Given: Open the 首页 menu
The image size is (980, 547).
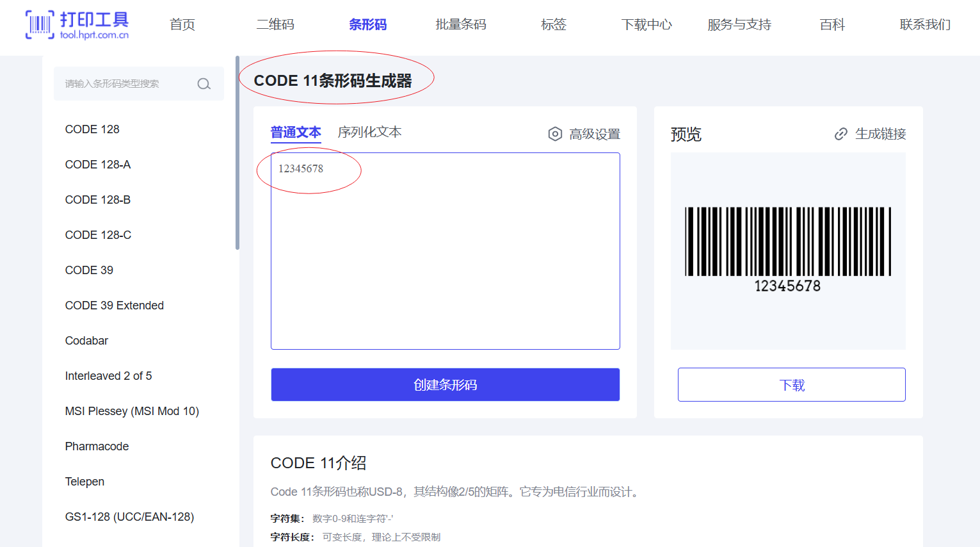Looking at the screenshot, I should tap(182, 24).
